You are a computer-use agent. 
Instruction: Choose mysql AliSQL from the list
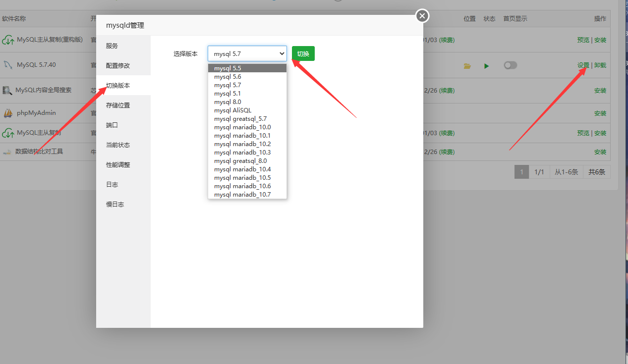[247, 110]
